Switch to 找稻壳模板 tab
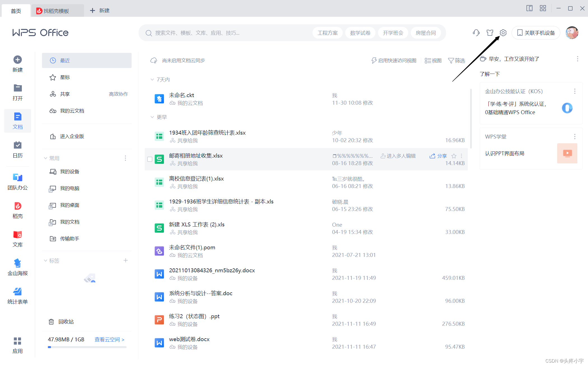 coord(56,11)
